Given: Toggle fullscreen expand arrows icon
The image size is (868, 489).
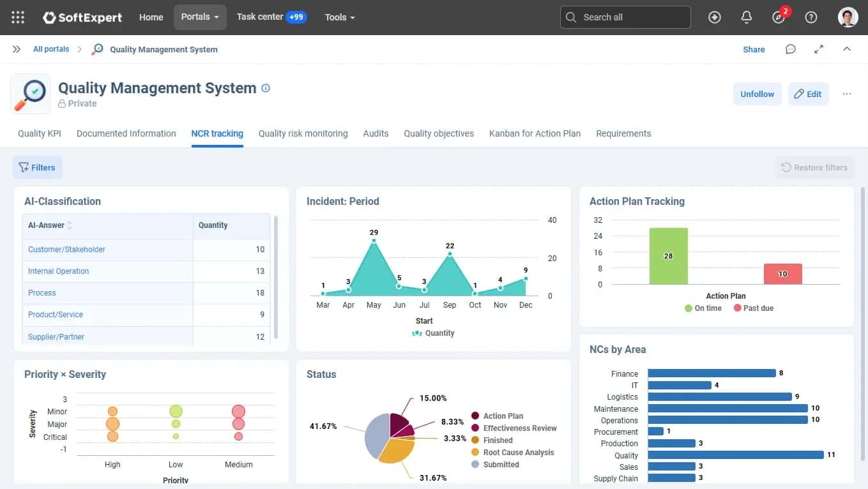Looking at the screenshot, I should [x=819, y=49].
